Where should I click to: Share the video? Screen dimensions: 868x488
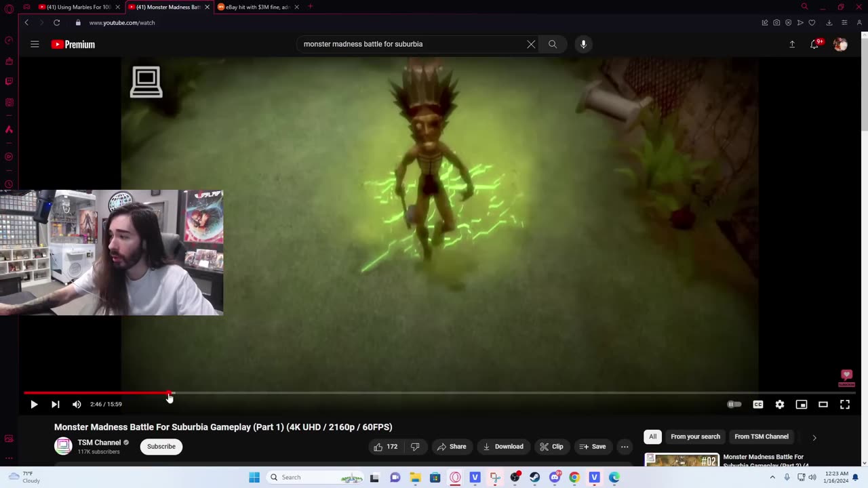pyautogui.click(x=452, y=447)
